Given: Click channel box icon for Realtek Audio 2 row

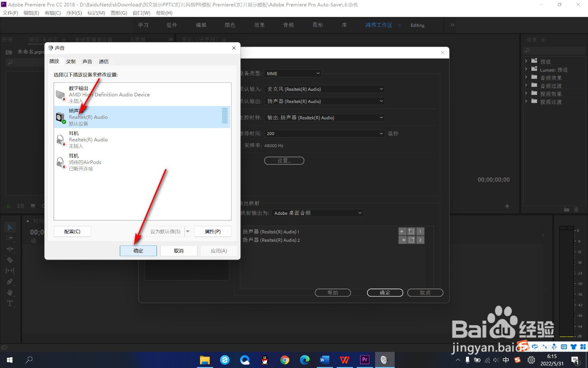Looking at the screenshot, I should click(x=412, y=240).
